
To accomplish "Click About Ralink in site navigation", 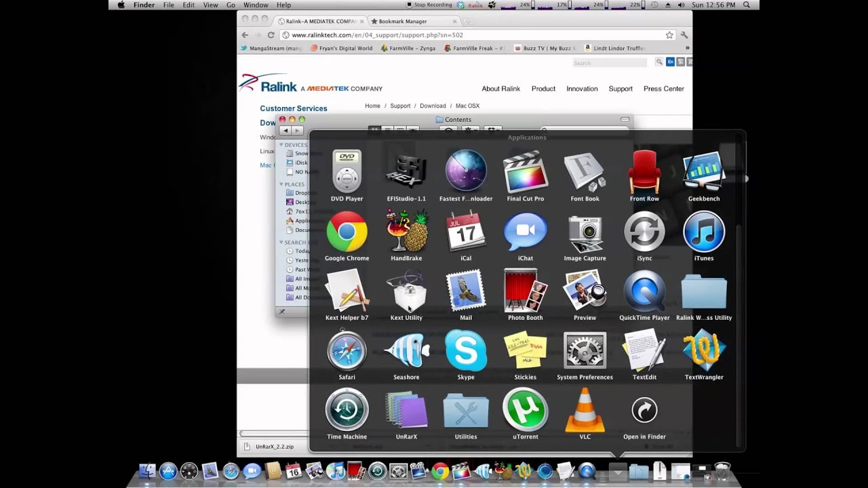I will pos(500,89).
